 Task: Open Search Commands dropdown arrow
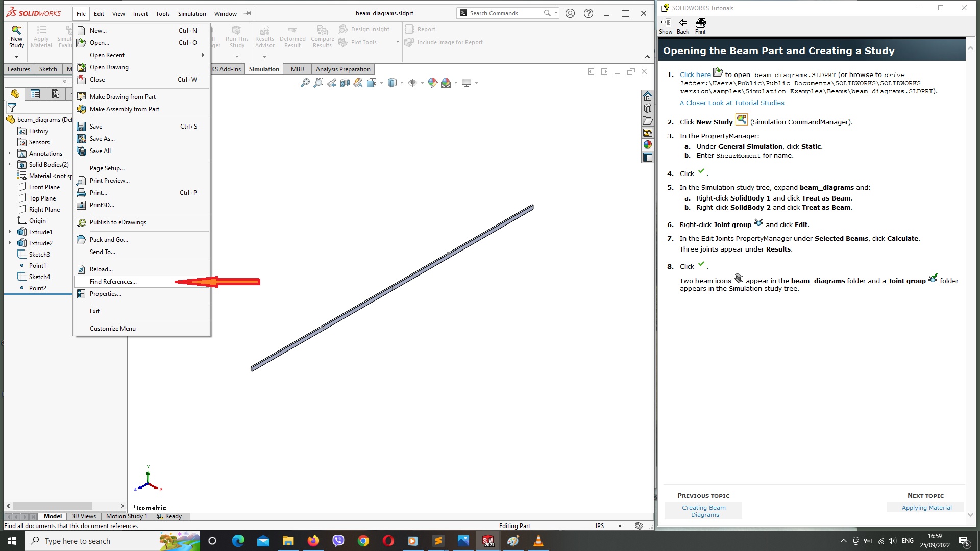(556, 13)
